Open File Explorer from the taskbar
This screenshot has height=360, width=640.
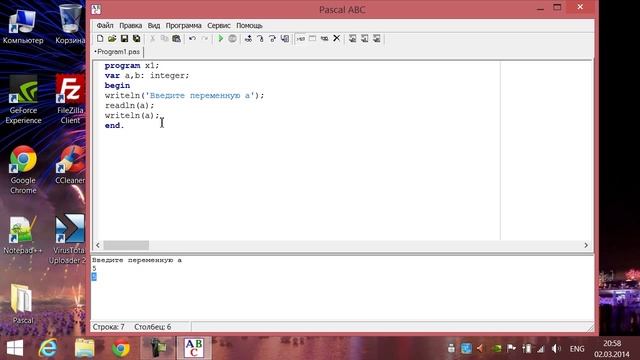tap(84, 348)
